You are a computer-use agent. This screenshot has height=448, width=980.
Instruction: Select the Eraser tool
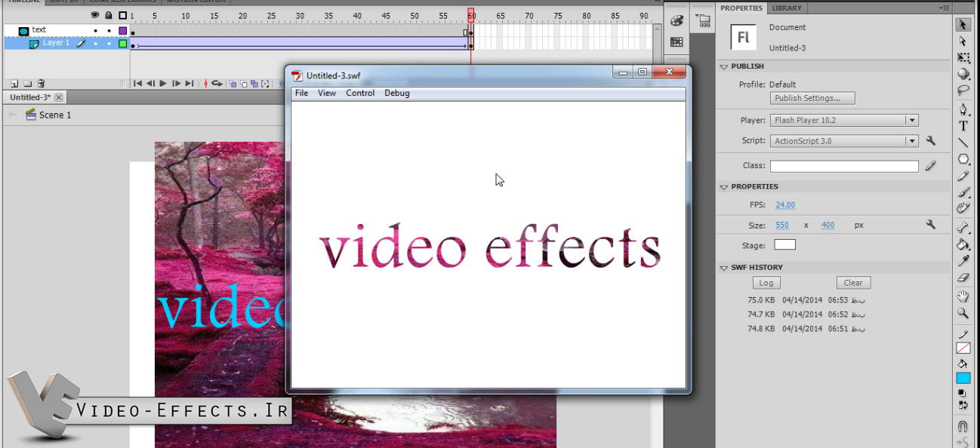point(963,278)
